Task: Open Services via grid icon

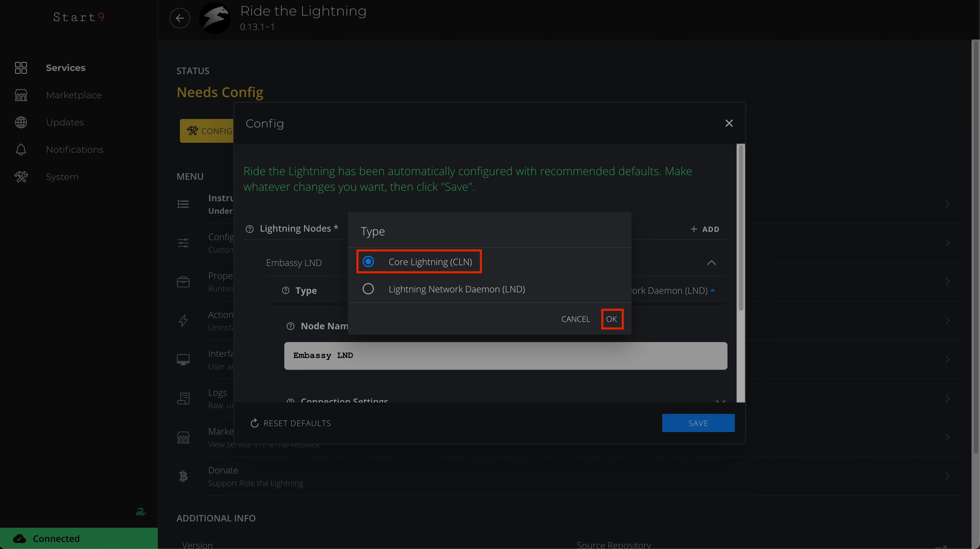Action: coord(21,68)
